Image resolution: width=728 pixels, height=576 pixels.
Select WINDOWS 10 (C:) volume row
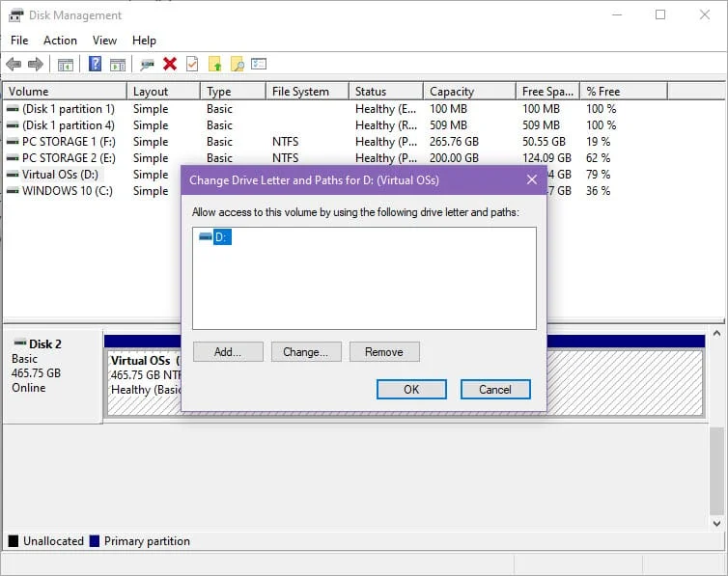click(68, 191)
